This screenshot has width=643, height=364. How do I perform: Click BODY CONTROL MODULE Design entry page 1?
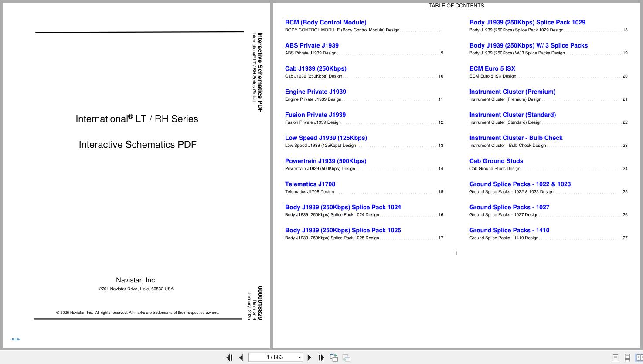(364, 30)
